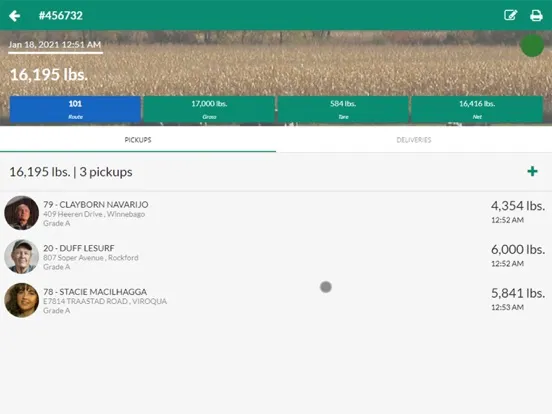This screenshot has width=552, height=414.
Task: Tap the green status circle
Action: click(x=532, y=45)
